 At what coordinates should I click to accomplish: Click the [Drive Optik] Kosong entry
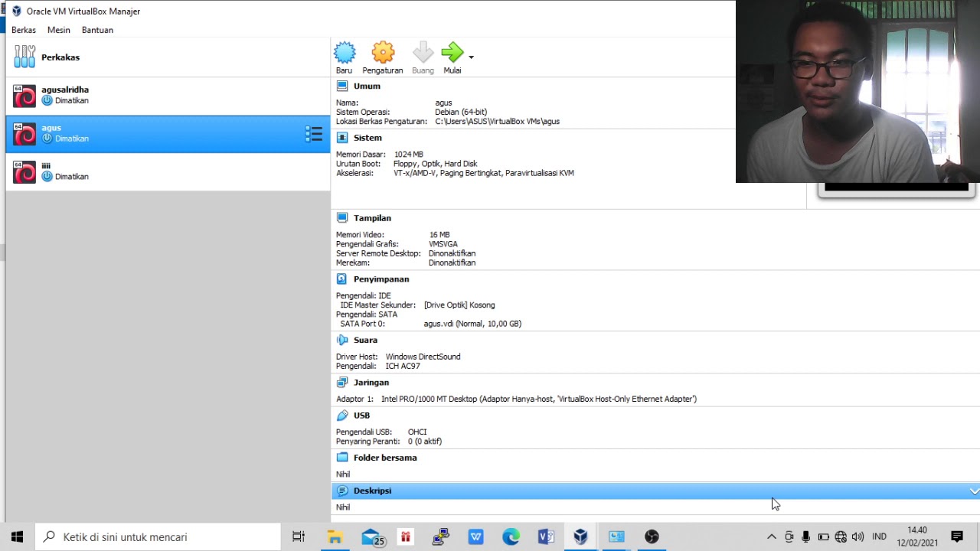(459, 305)
